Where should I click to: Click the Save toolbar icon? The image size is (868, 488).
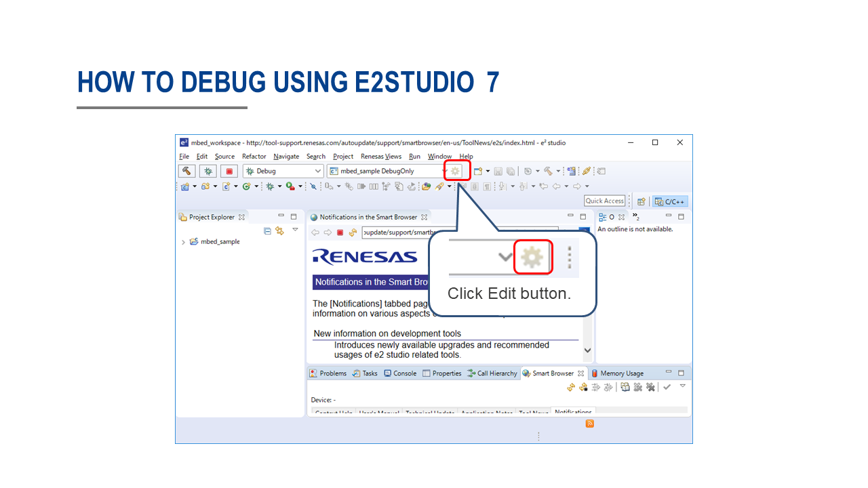coord(498,171)
